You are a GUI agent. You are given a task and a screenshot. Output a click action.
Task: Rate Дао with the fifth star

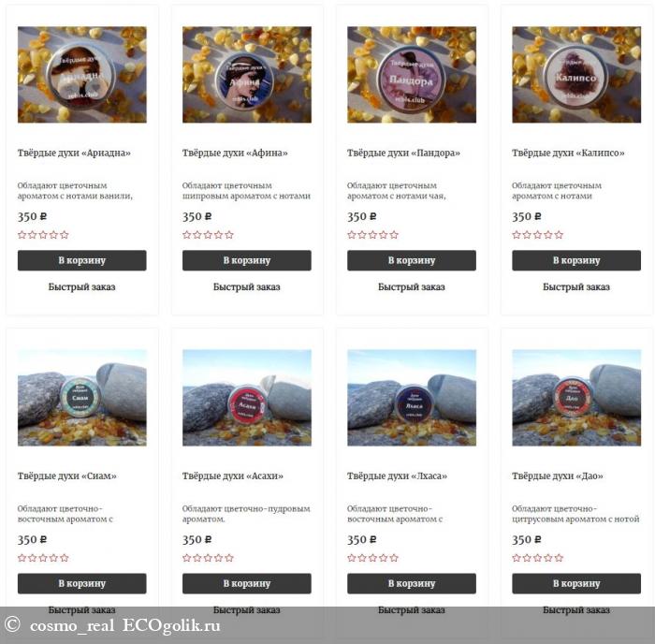559,558
